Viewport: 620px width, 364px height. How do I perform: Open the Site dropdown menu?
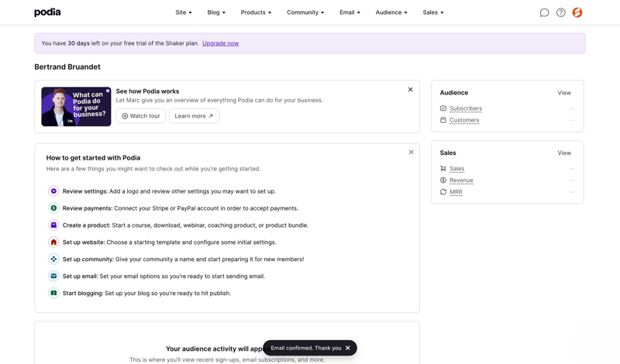coord(184,12)
